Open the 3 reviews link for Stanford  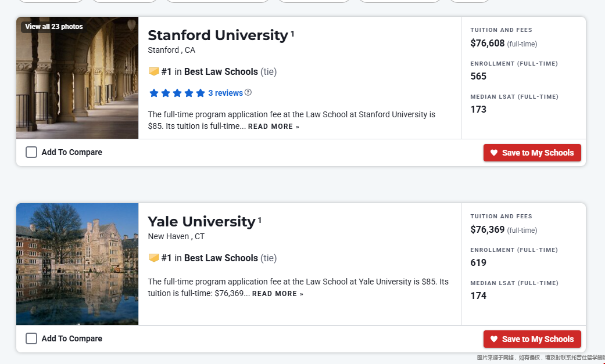[x=225, y=93]
